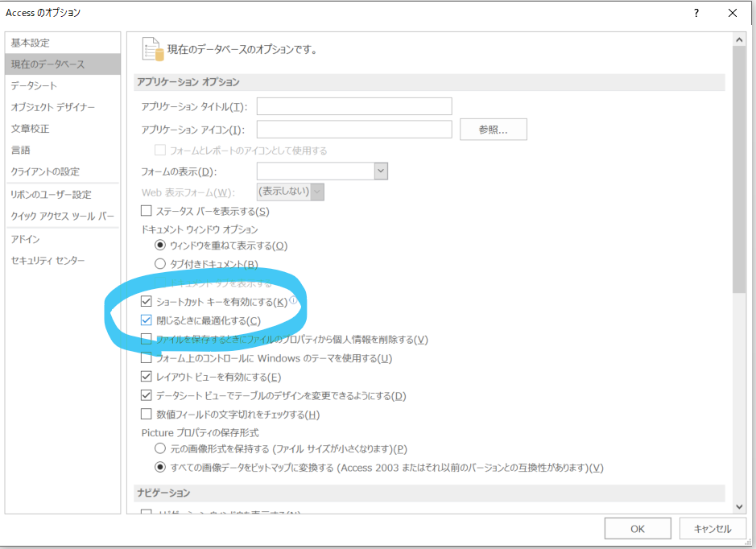
Task: Select 元の画像形式を保持する radio button
Action: [x=160, y=448]
